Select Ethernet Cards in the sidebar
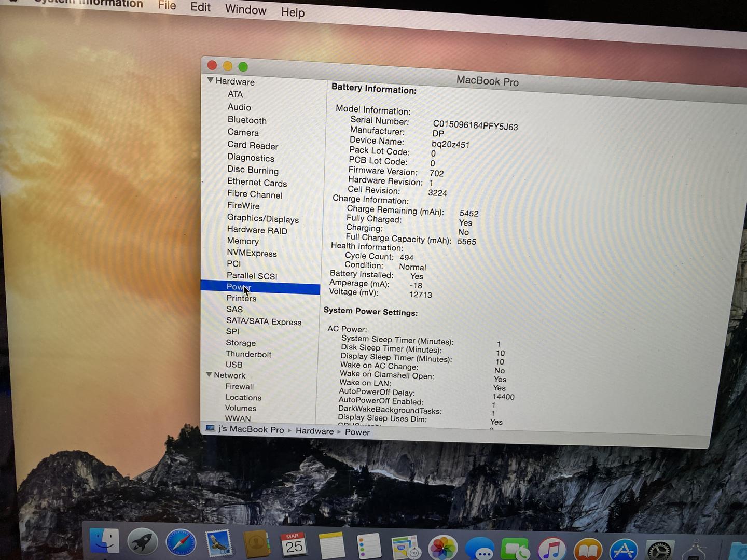The height and width of the screenshot is (560, 747). [x=257, y=182]
